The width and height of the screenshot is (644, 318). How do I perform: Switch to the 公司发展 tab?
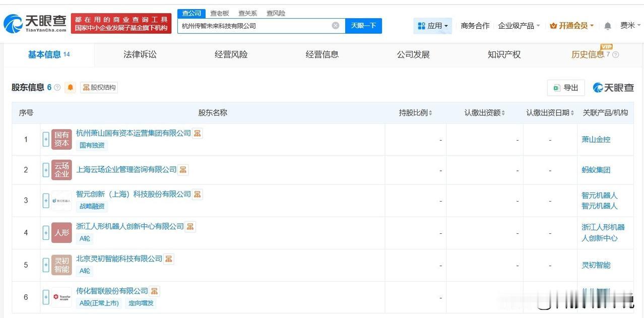pos(413,54)
